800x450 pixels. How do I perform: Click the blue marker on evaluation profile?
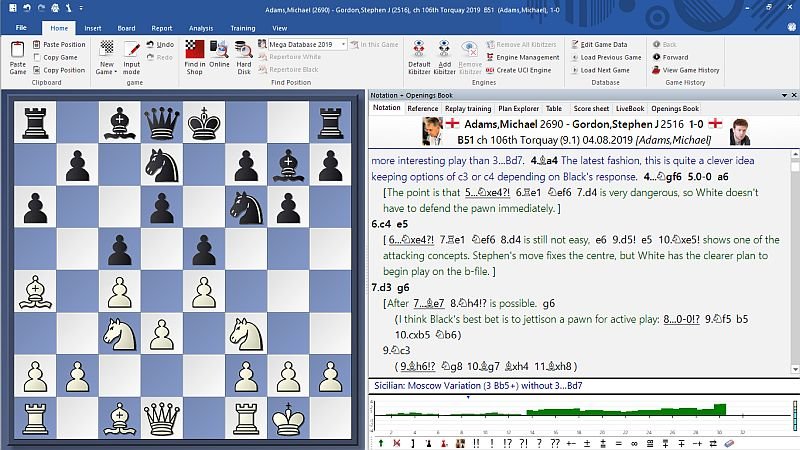(468, 398)
